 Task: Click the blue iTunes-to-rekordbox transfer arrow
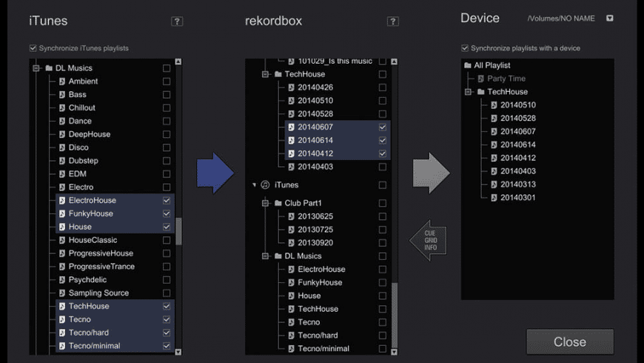215,173
